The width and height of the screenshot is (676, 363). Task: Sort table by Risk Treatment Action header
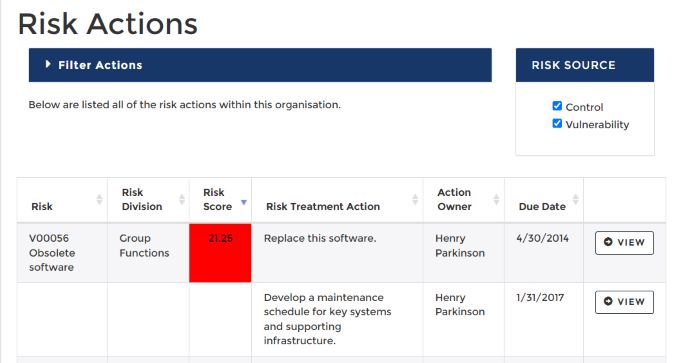(x=323, y=207)
